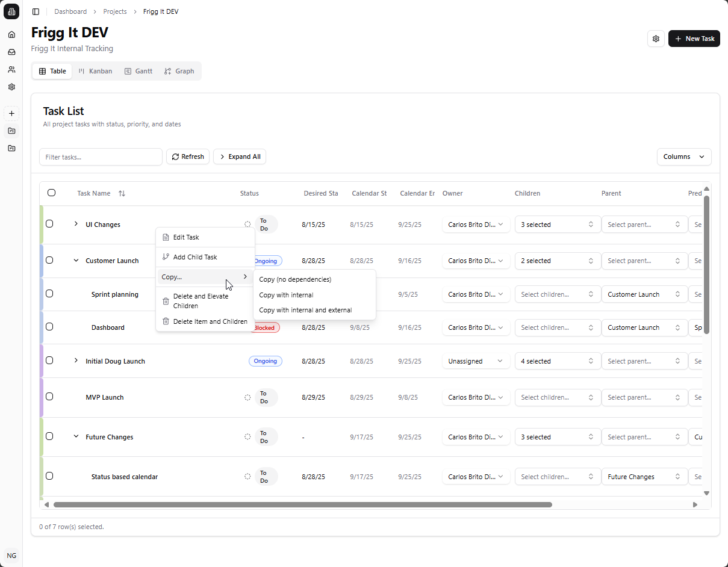This screenshot has height=567, width=728.
Task: Open the Inbox icon in sidebar
Action: 11,52
